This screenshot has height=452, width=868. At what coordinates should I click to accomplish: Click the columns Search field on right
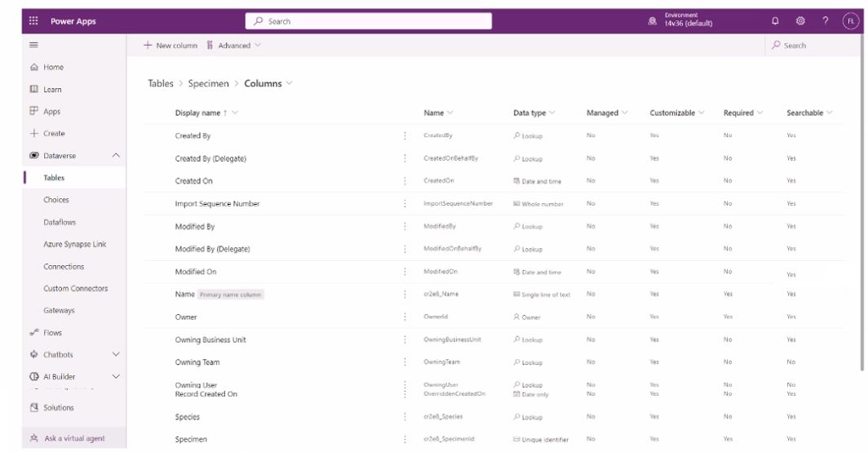812,46
